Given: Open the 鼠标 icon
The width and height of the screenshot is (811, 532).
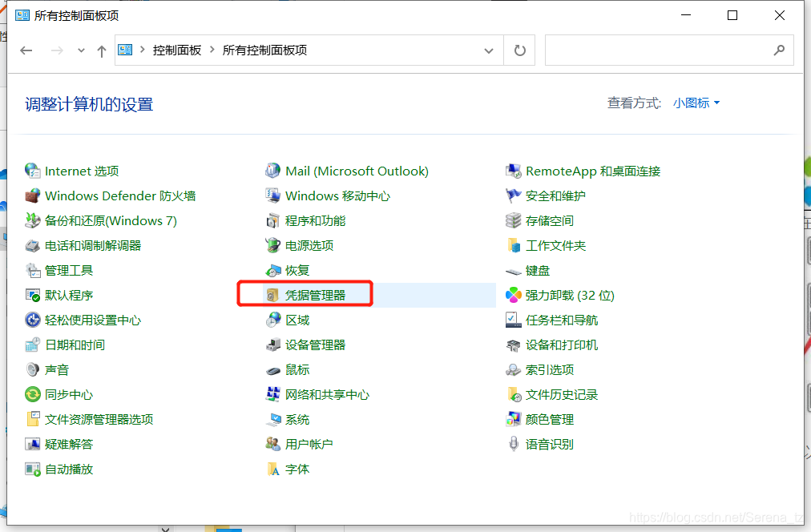Looking at the screenshot, I should (273, 369).
